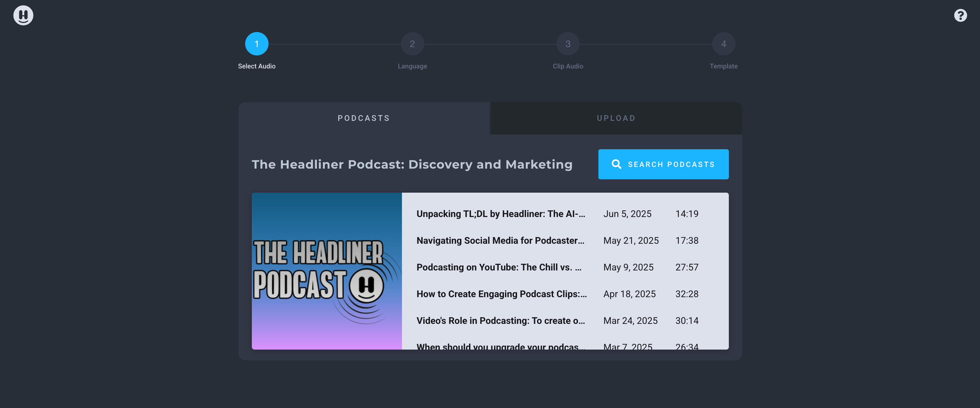Select episode Video's Role in Podcasting
Viewport: 980px width, 408px height.
[501, 321]
